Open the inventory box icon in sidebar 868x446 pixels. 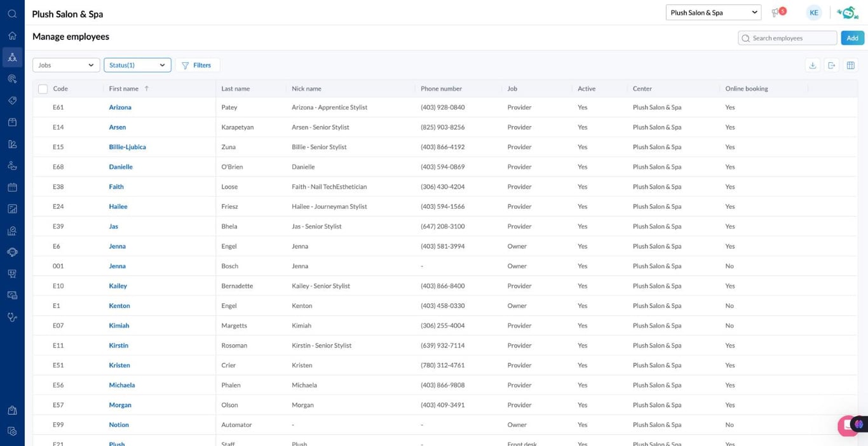click(12, 122)
